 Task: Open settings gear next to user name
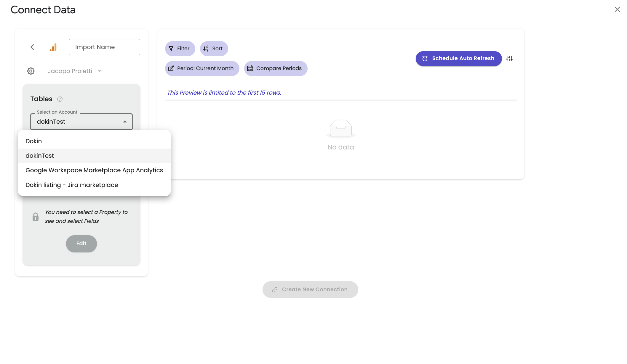point(31,71)
